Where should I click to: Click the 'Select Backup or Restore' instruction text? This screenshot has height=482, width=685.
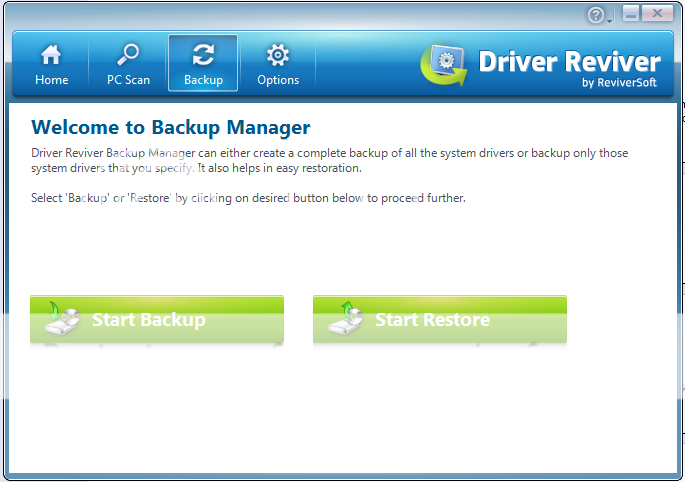pyautogui.click(x=248, y=198)
